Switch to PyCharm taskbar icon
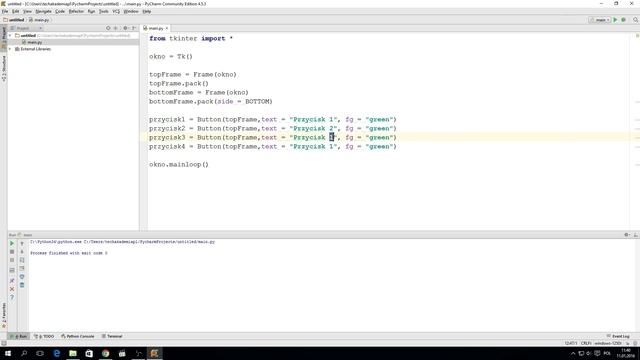 [154, 353]
